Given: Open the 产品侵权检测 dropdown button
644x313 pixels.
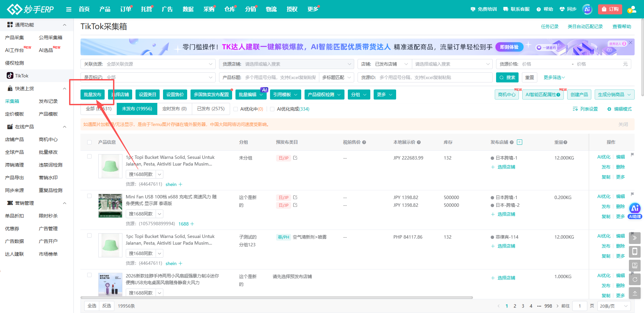Looking at the screenshot, I should coord(324,95).
